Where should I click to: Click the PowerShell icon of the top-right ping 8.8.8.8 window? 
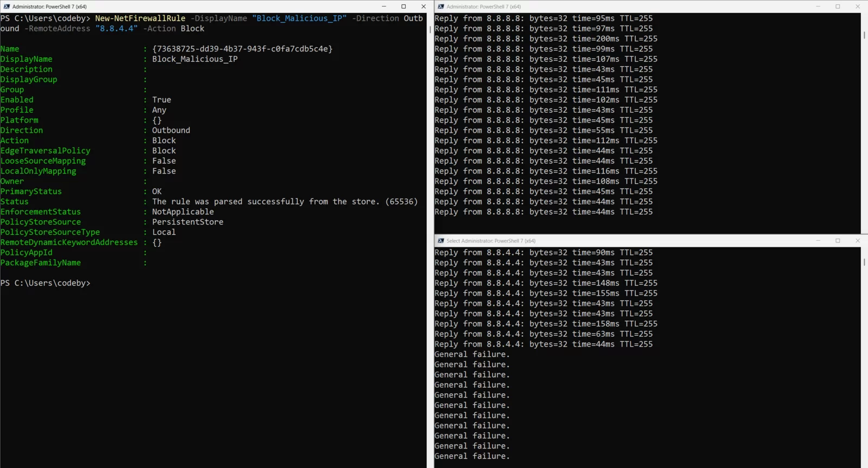tap(441, 7)
